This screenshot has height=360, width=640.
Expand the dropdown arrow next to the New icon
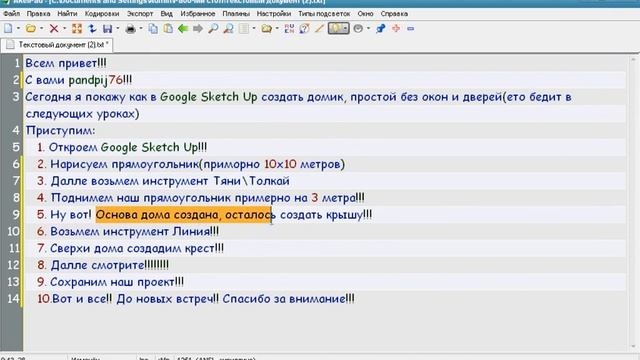[18, 29]
